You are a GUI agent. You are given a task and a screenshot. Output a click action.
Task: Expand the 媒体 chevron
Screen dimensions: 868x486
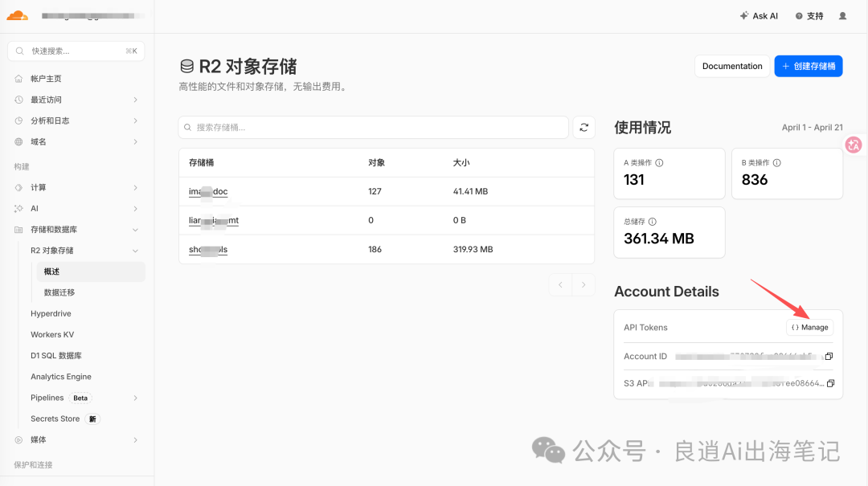tap(135, 440)
